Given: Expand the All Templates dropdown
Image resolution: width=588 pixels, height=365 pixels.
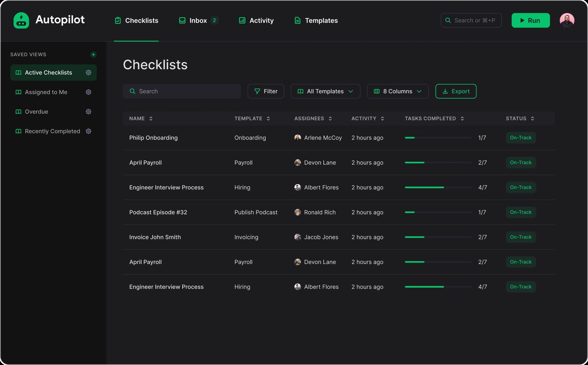Looking at the screenshot, I should (x=325, y=91).
